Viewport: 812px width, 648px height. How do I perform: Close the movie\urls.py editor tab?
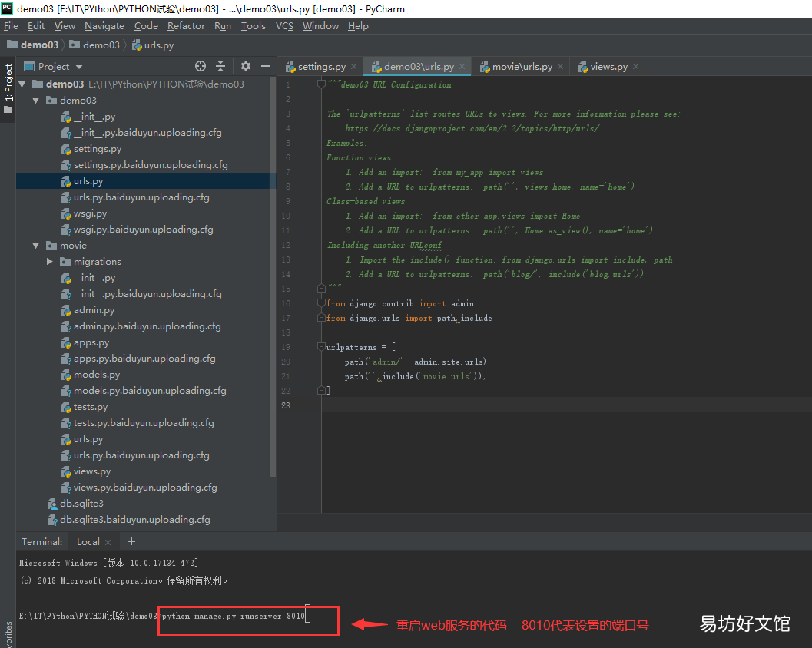coord(560,66)
